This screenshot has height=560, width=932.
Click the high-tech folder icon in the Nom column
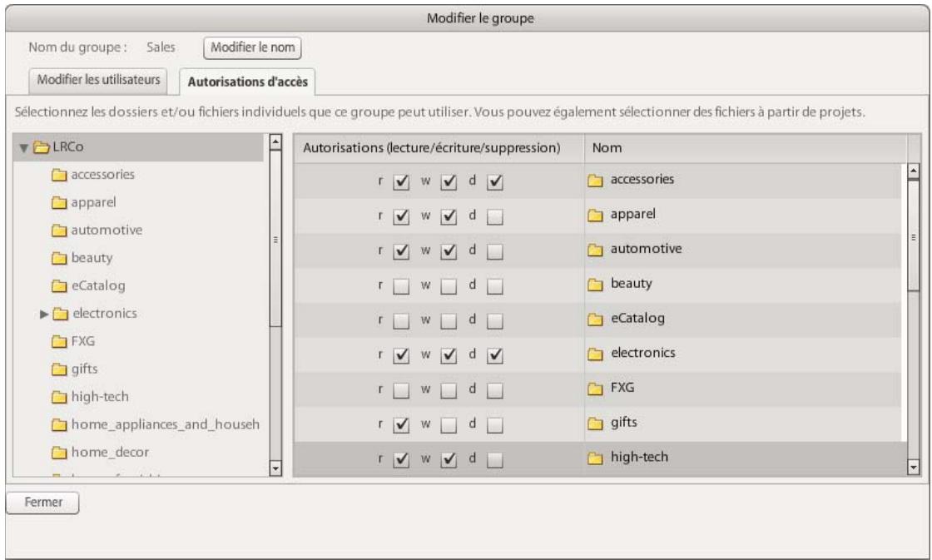coord(596,458)
